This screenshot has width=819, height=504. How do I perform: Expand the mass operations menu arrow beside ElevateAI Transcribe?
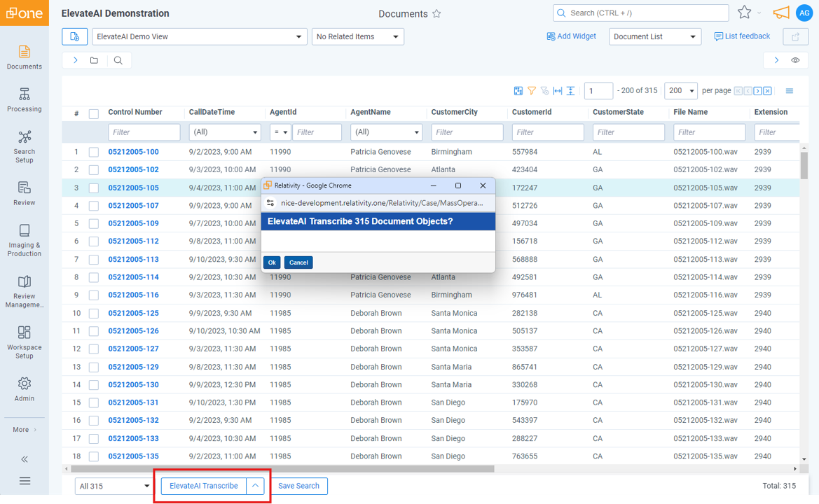tap(255, 486)
